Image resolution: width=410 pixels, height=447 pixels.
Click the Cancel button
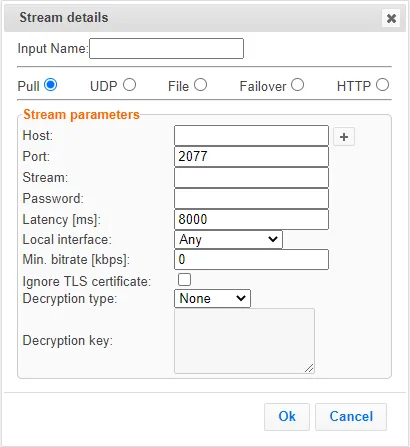coord(351,417)
